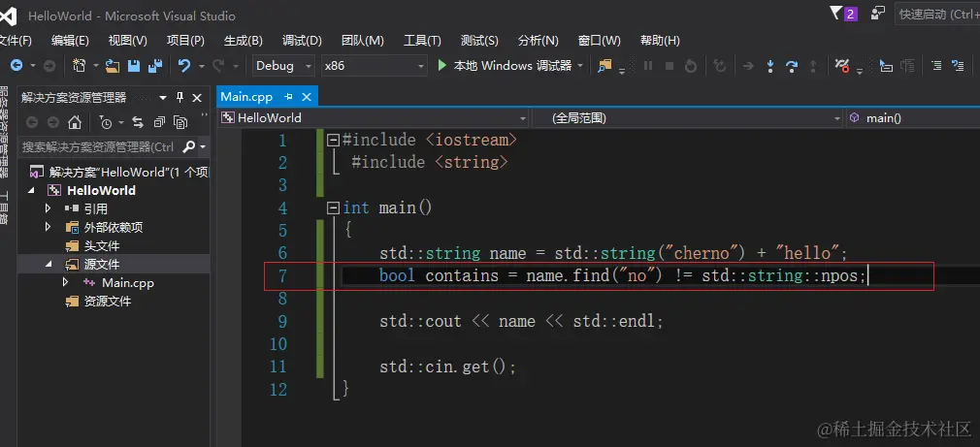Click the Step Over debug icon
The height and width of the screenshot is (447, 980).
[x=791, y=66]
